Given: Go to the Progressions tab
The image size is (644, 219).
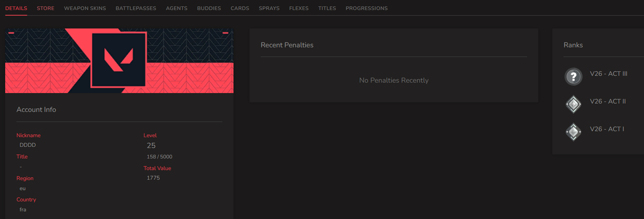Looking at the screenshot, I should 366,8.
